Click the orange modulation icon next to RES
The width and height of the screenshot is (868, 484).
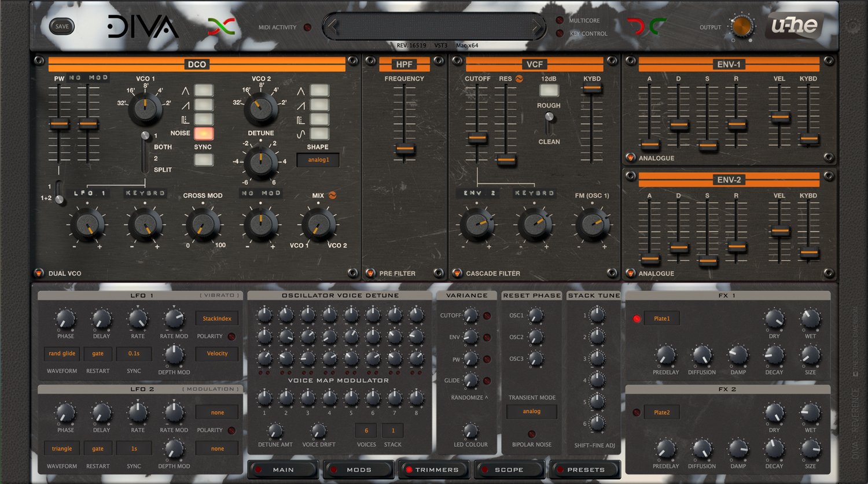(x=520, y=79)
